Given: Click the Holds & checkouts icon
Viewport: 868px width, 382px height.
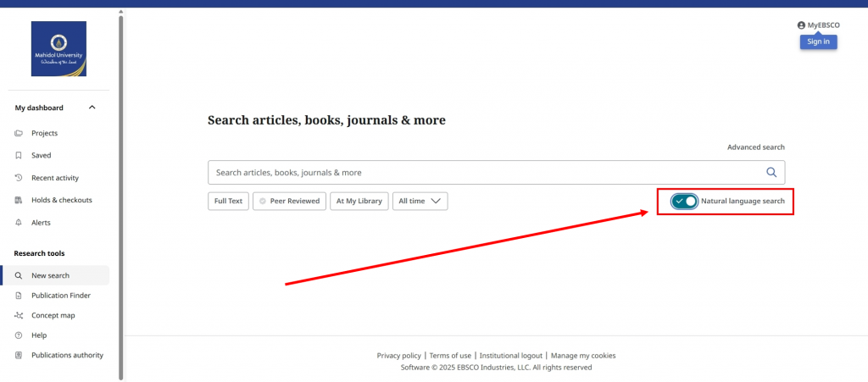Looking at the screenshot, I should pos(19,200).
